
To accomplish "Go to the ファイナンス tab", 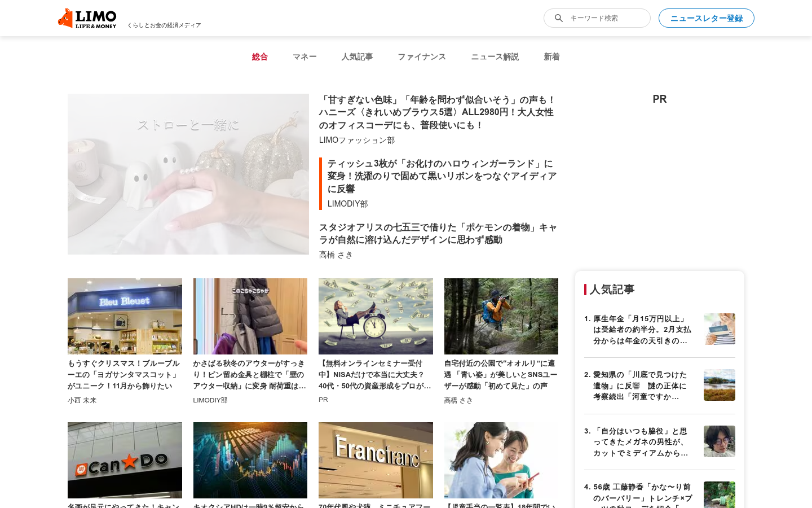I will (x=422, y=56).
